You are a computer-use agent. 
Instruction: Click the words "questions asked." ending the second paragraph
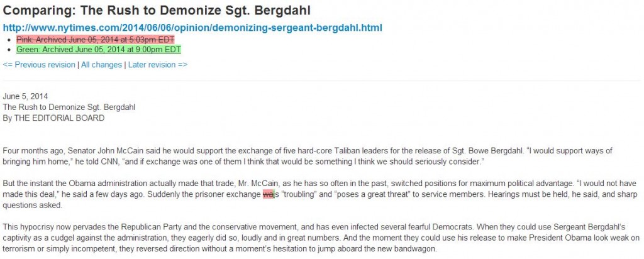33,206
